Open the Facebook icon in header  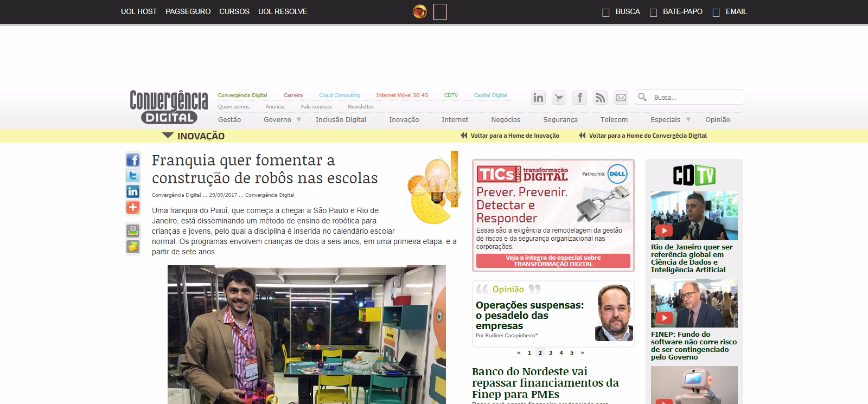579,98
